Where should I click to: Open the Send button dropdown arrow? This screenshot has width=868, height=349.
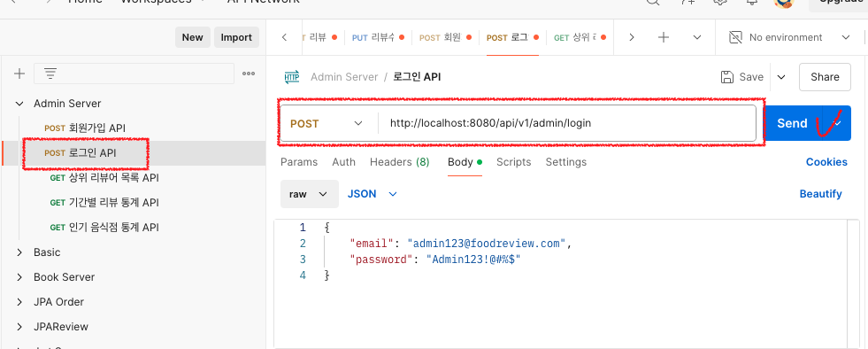point(838,123)
